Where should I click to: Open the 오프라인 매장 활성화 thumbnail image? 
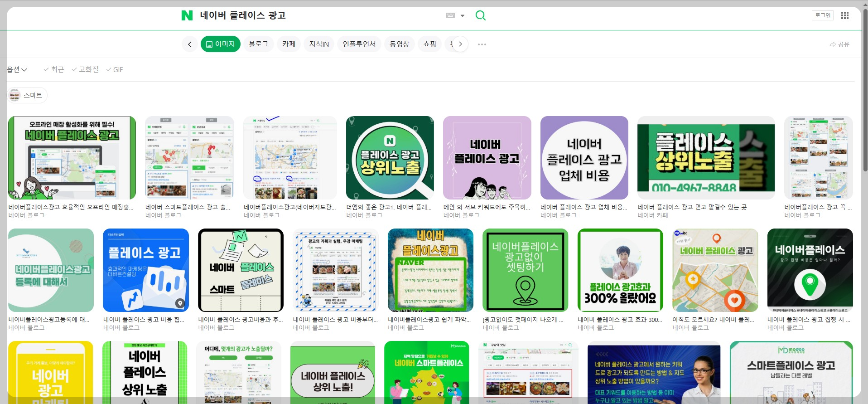pyautogui.click(x=72, y=158)
